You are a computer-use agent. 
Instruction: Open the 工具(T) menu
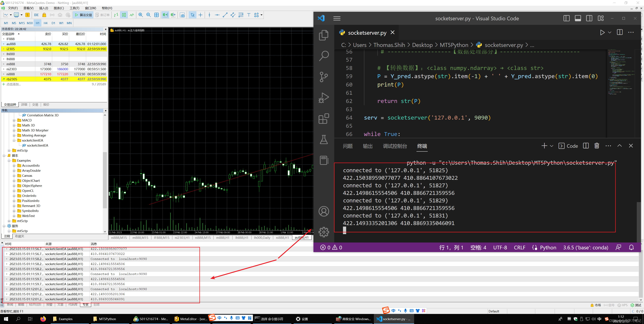pyautogui.click(x=74, y=8)
